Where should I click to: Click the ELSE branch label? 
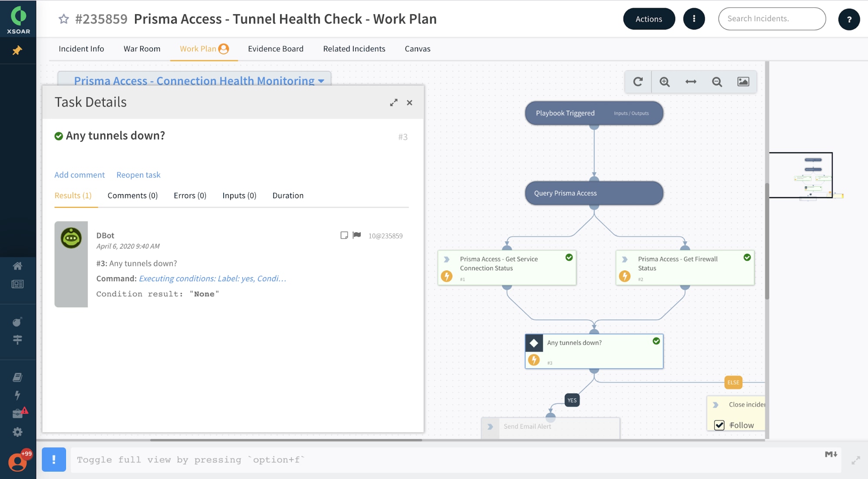click(x=733, y=383)
